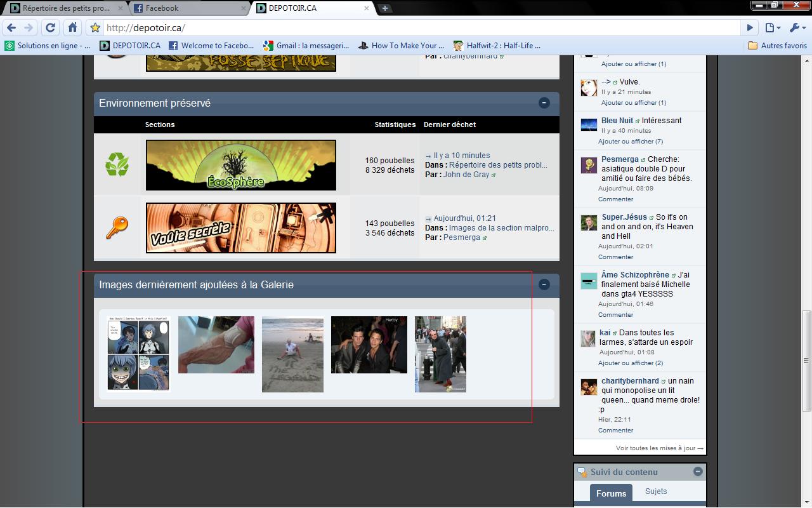Open the street man gallery thumbnail

pos(440,354)
